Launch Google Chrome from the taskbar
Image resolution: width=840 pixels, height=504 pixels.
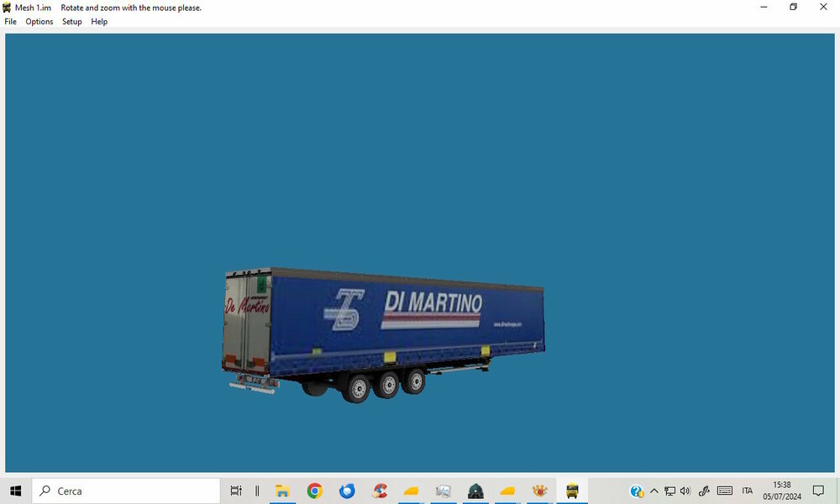click(314, 491)
